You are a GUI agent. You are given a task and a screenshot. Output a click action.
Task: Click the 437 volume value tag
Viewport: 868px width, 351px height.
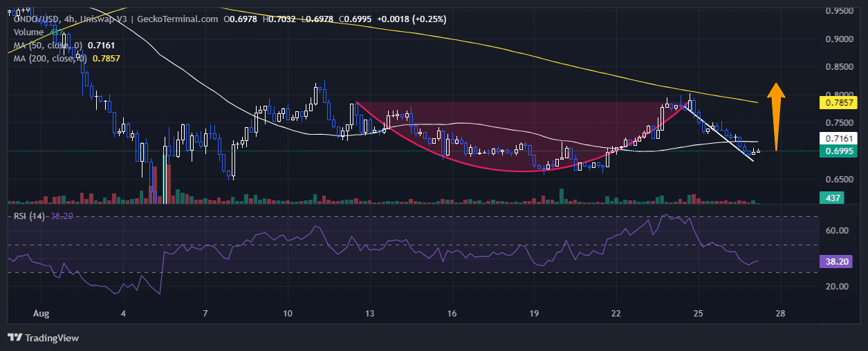[832, 198]
